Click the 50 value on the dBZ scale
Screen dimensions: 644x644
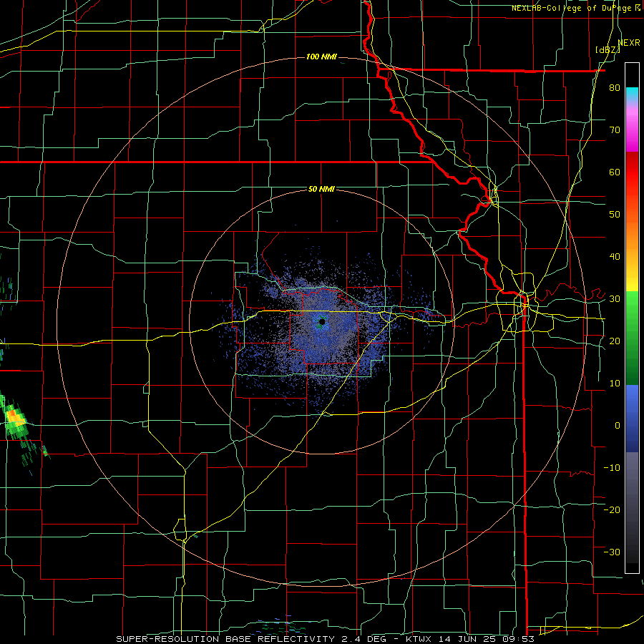tap(615, 215)
